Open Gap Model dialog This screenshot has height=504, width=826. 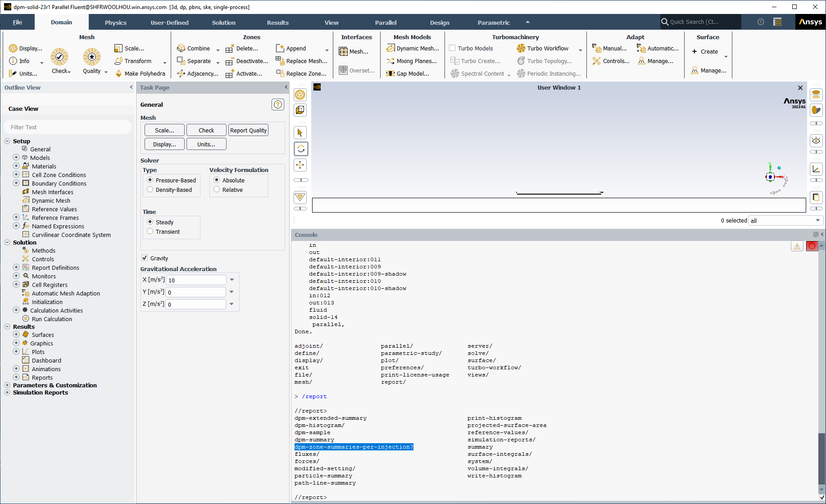point(408,73)
